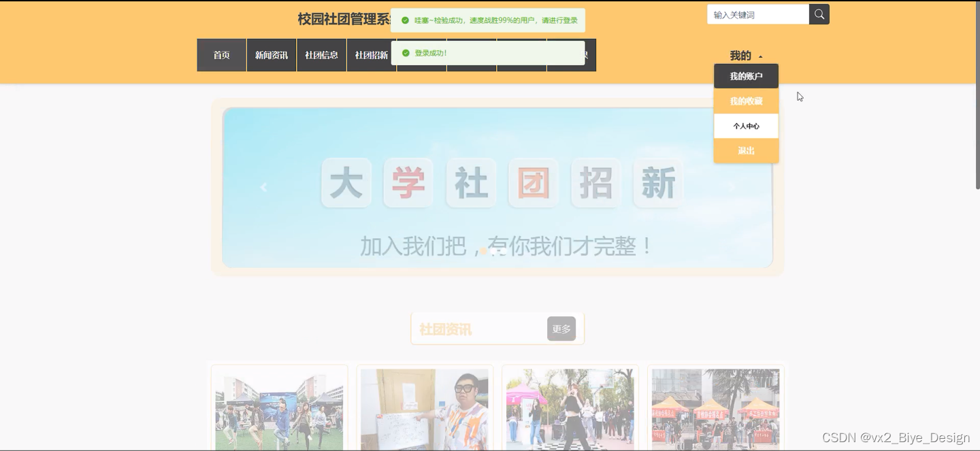Click banner slogan 加入我们把，有你我们才完整！
Screen dimensions: 980x451
[x=506, y=246]
